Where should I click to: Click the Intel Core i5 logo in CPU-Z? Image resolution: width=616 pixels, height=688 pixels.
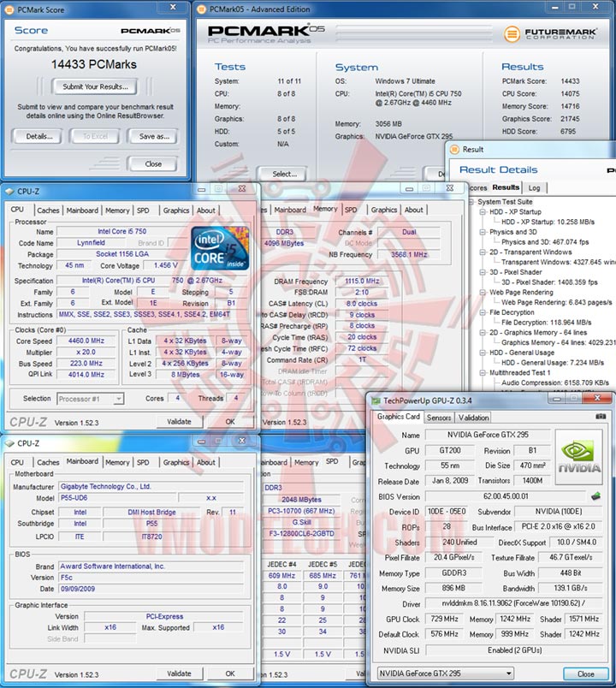click(x=220, y=248)
